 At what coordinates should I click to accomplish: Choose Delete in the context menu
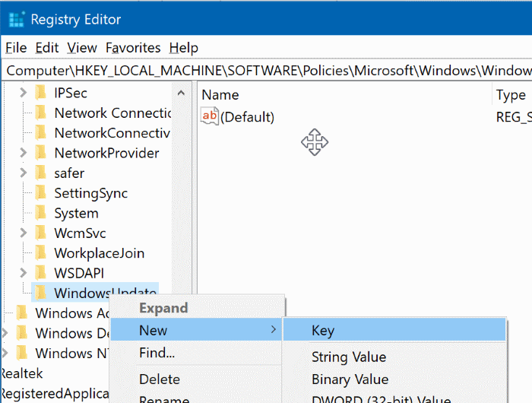pos(160,379)
